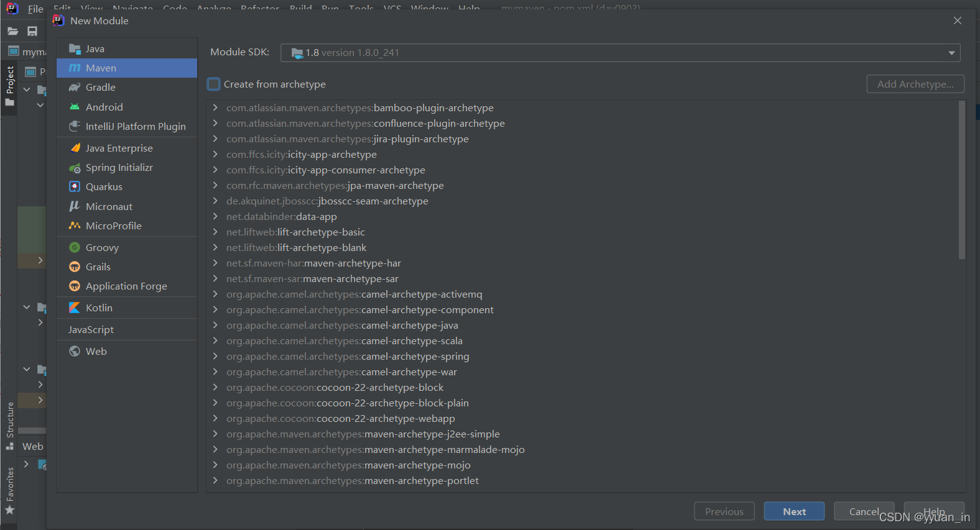This screenshot has width=980, height=530.
Task: Choose the Spring Initializr icon
Action: coord(75,168)
